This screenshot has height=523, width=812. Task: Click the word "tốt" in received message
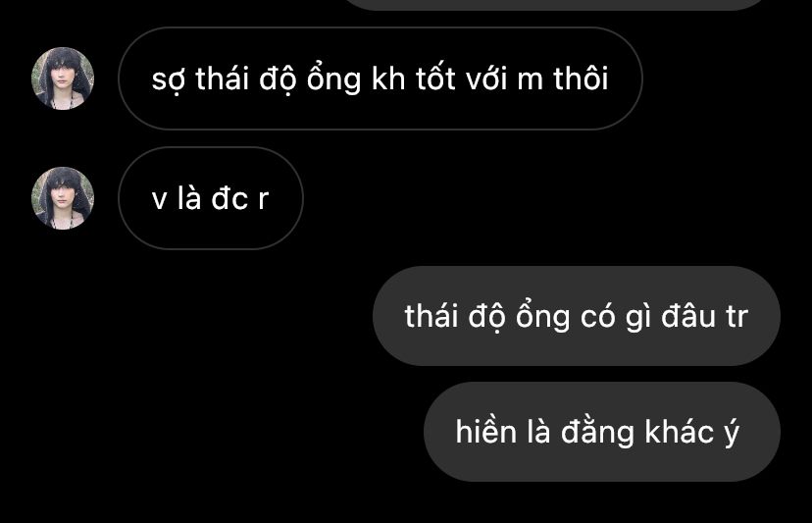click(x=435, y=78)
